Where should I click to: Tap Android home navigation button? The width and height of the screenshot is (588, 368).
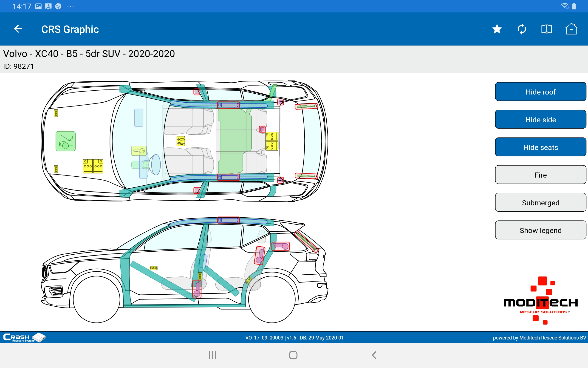point(293,355)
